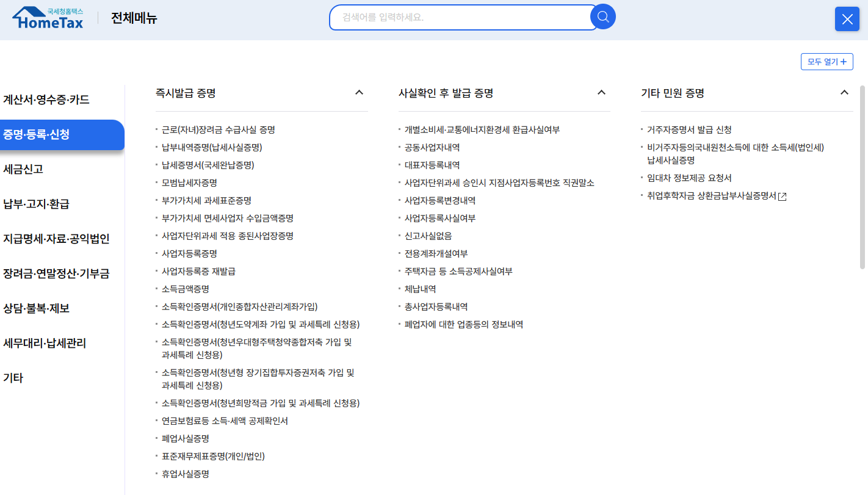This screenshot has height=495, width=868.
Task: Click the magnifier search button
Action: pos(603,16)
